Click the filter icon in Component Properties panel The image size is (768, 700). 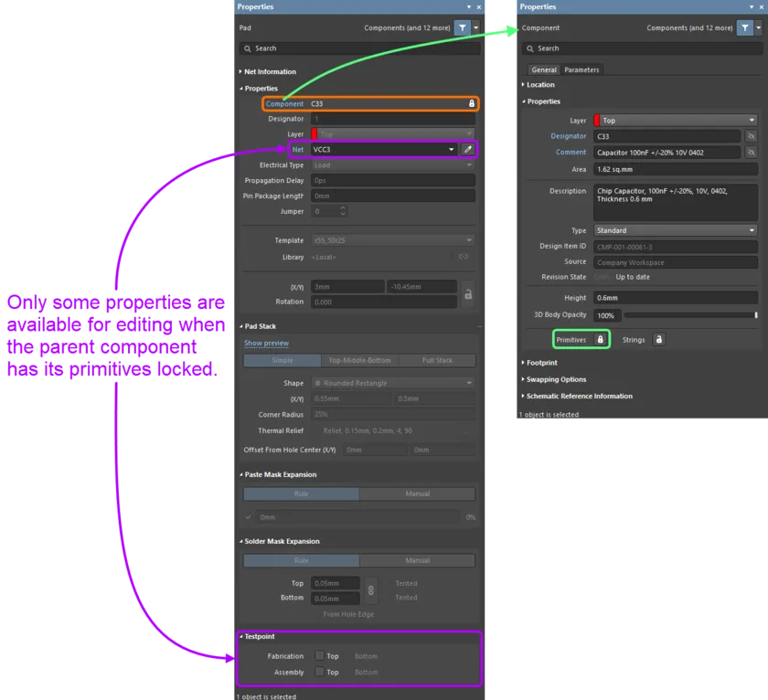744,28
